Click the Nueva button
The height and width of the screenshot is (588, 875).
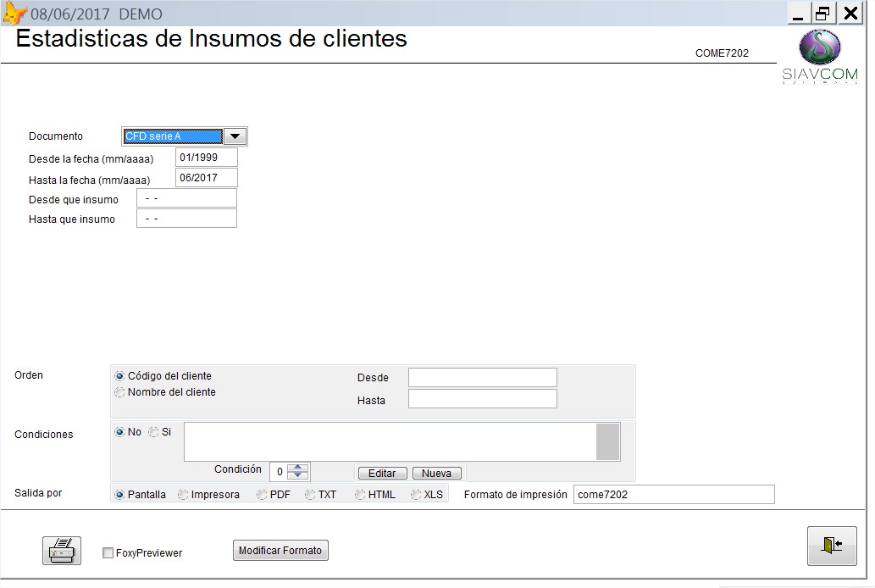click(x=436, y=474)
